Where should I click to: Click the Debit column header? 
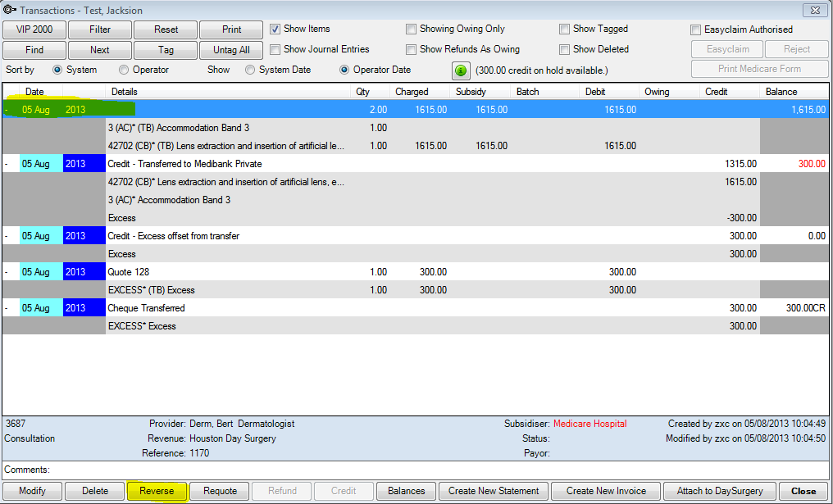click(x=609, y=92)
